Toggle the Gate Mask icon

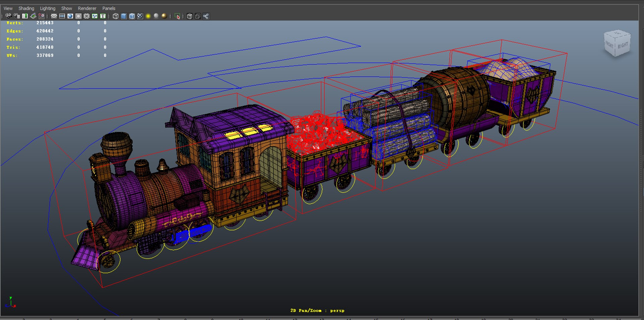(x=78, y=16)
